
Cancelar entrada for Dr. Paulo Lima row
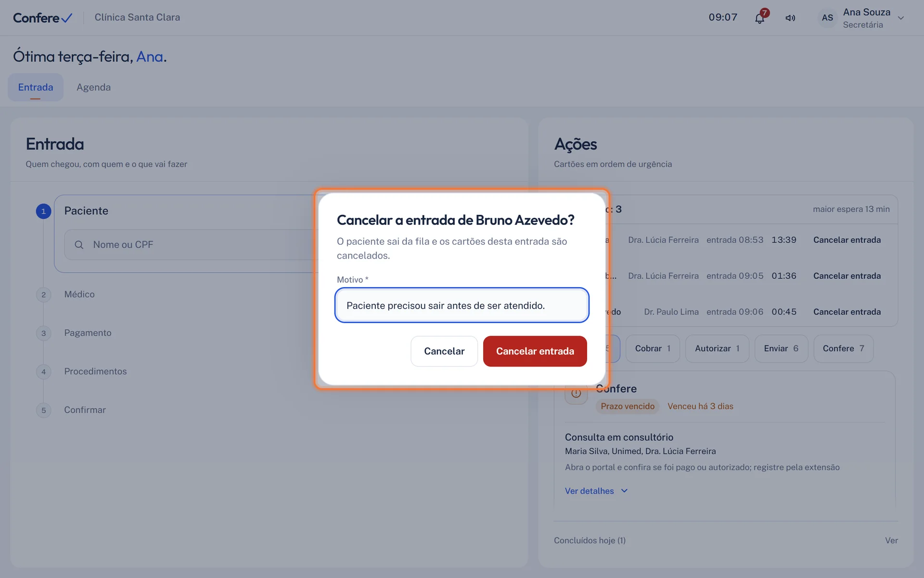point(847,312)
